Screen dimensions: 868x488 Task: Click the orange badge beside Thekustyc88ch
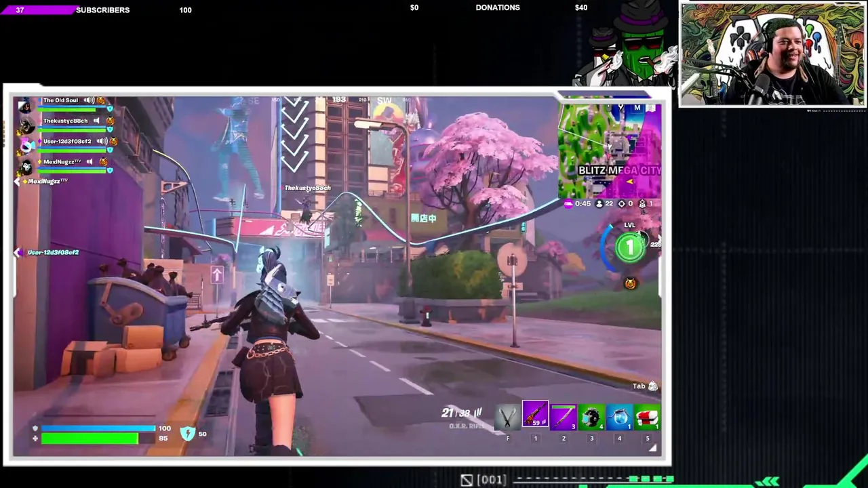coord(110,121)
